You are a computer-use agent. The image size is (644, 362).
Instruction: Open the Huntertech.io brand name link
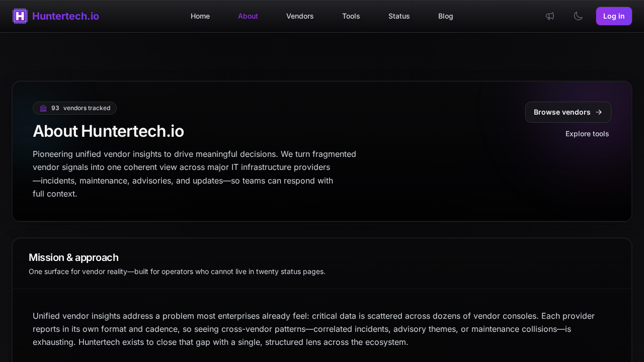(65, 16)
